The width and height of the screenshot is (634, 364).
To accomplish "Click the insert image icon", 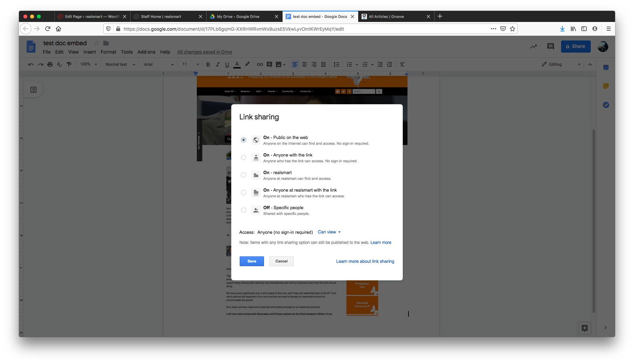I will pos(279,64).
